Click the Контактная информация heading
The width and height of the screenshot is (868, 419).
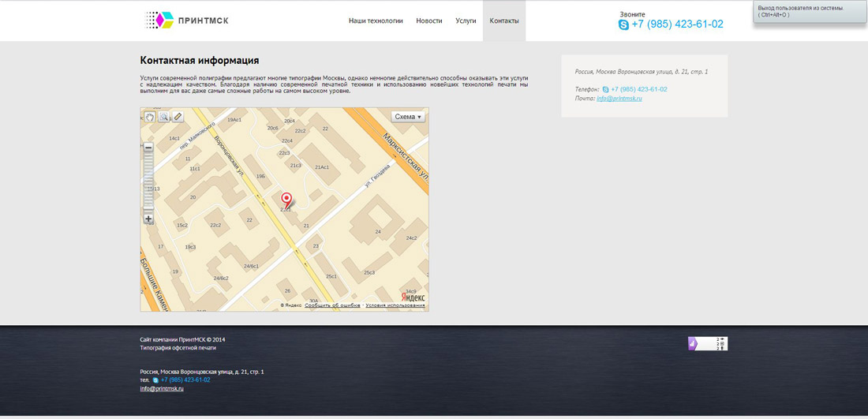pos(200,60)
